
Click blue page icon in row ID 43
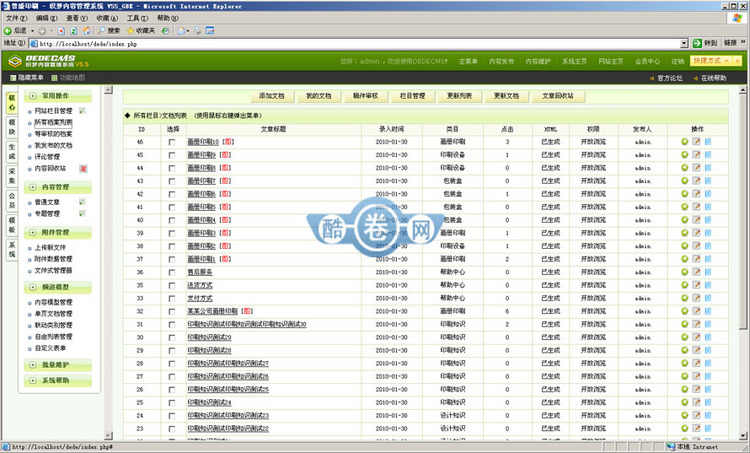point(708,181)
